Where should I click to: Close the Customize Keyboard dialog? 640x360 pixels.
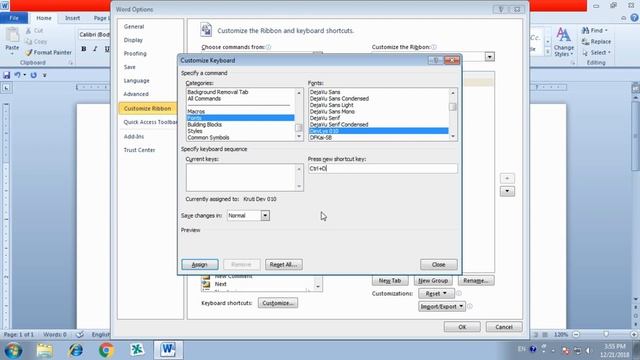tap(438, 264)
